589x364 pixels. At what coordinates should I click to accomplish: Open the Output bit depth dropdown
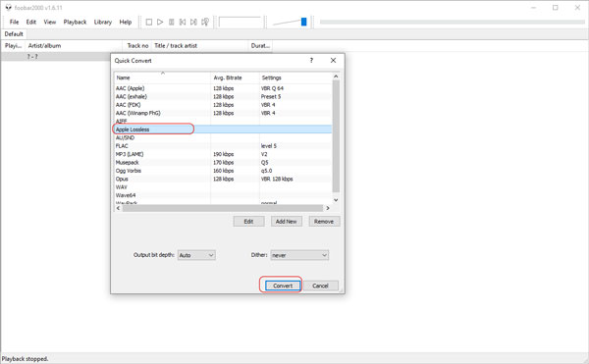pos(196,255)
